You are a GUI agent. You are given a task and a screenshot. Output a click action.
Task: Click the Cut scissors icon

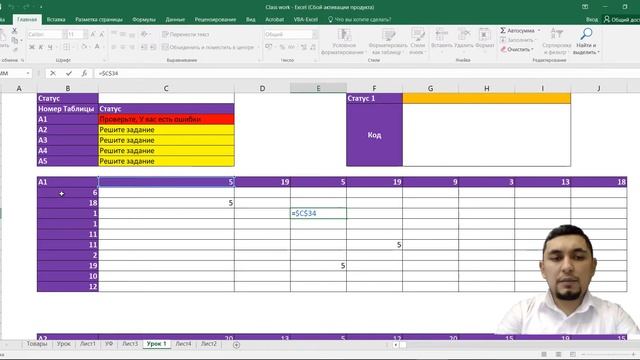(x=14, y=31)
